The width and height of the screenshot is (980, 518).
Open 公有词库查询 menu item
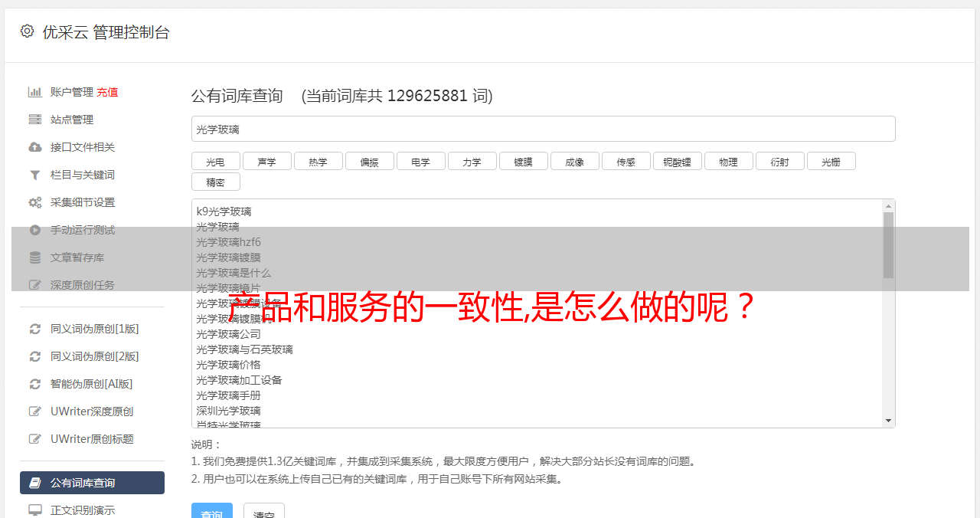point(92,483)
